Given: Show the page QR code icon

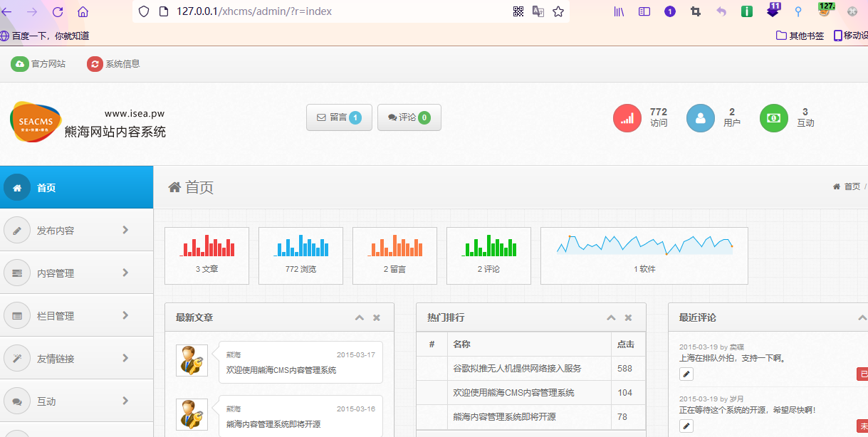Looking at the screenshot, I should 518,11.
